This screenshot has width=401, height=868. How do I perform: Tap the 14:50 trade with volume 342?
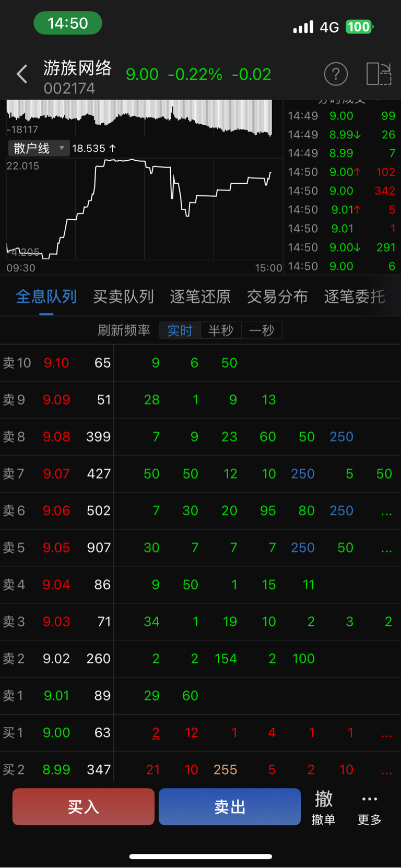pyautogui.click(x=341, y=191)
